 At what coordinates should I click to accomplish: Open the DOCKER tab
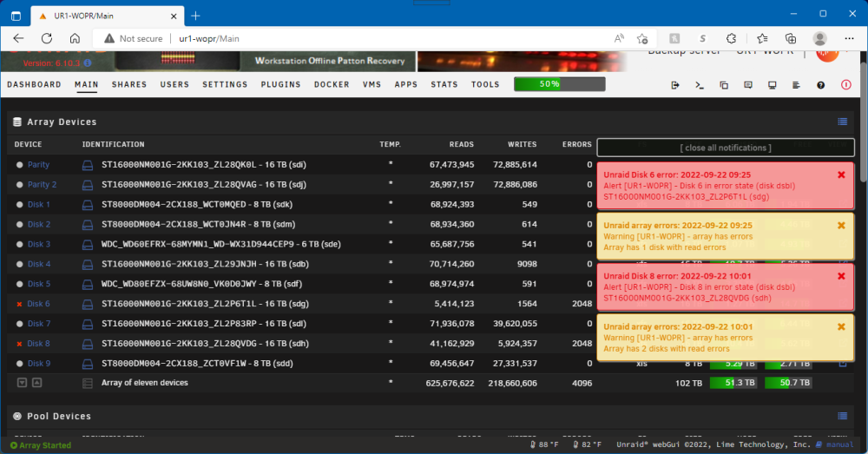[332, 85]
